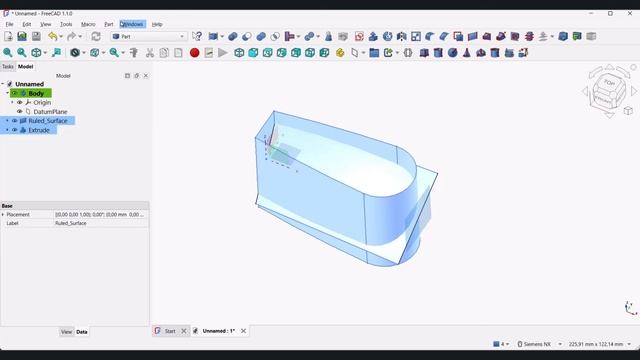Open the File menu

(9, 24)
